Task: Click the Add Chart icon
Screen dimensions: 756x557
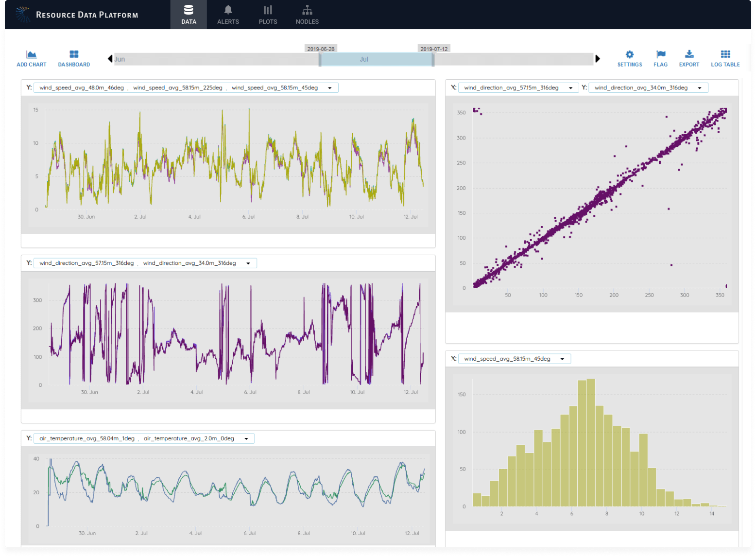Action: (x=32, y=54)
